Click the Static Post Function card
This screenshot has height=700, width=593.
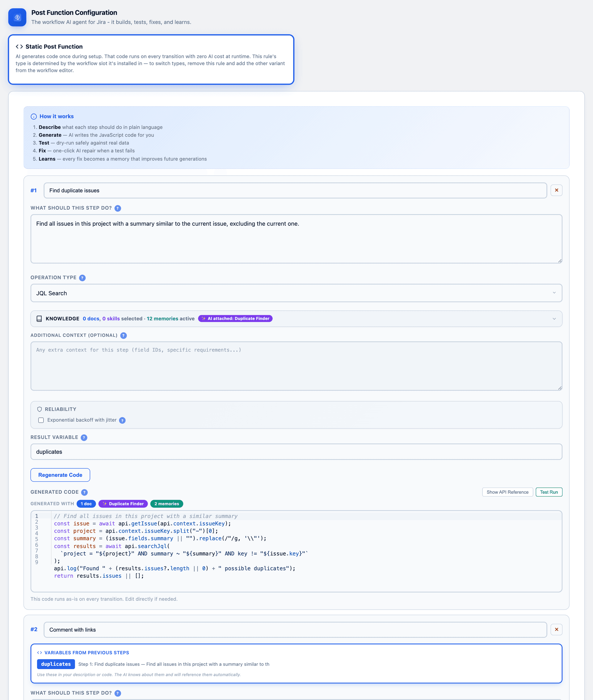(151, 60)
